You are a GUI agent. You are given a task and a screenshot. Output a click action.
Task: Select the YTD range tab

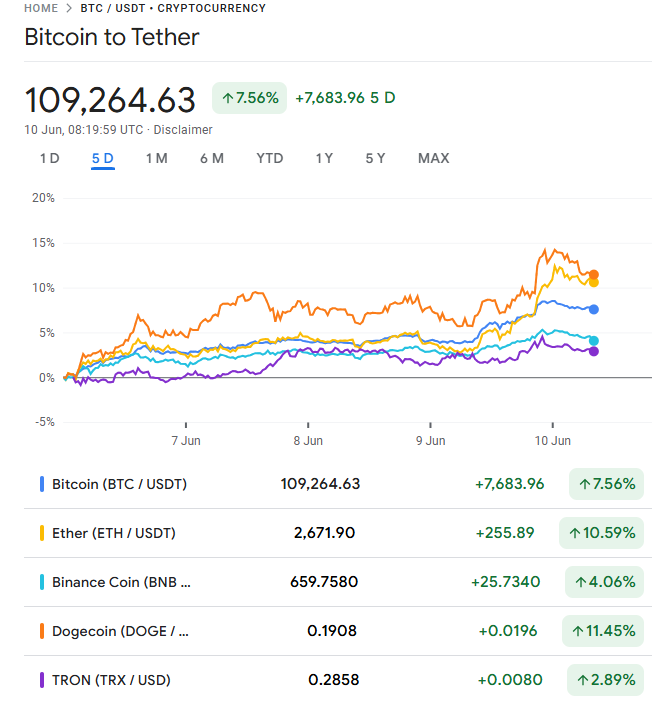coord(270,158)
